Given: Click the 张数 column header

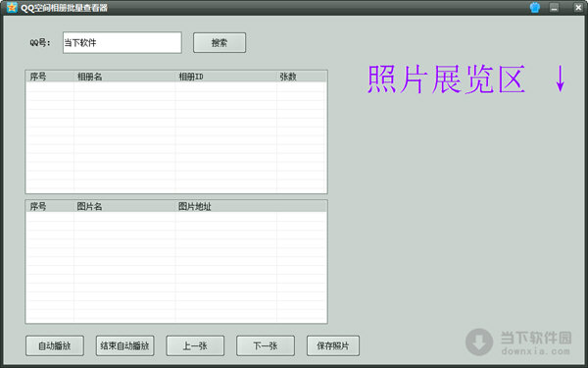Looking at the screenshot, I should (302, 77).
